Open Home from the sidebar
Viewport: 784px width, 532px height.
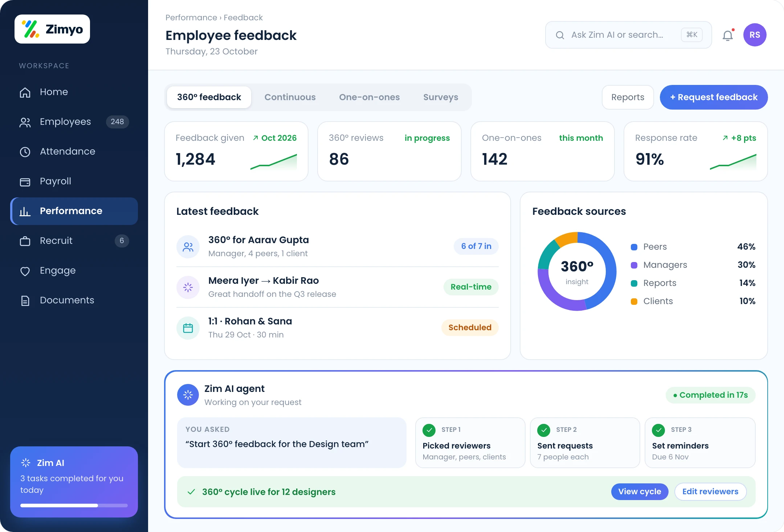(x=74, y=92)
